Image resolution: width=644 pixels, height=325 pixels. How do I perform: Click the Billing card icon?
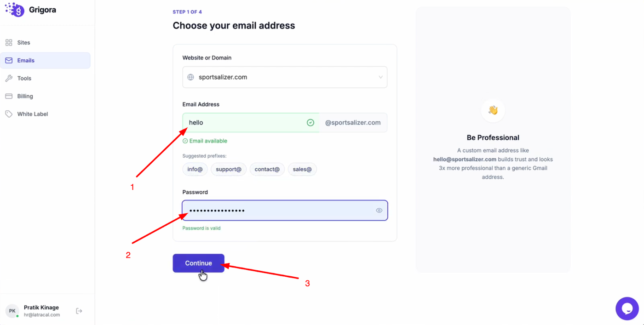[9, 97]
